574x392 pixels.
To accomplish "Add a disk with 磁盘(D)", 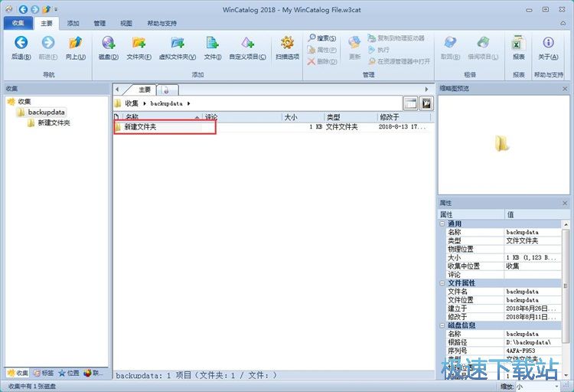I will (109, 48).
